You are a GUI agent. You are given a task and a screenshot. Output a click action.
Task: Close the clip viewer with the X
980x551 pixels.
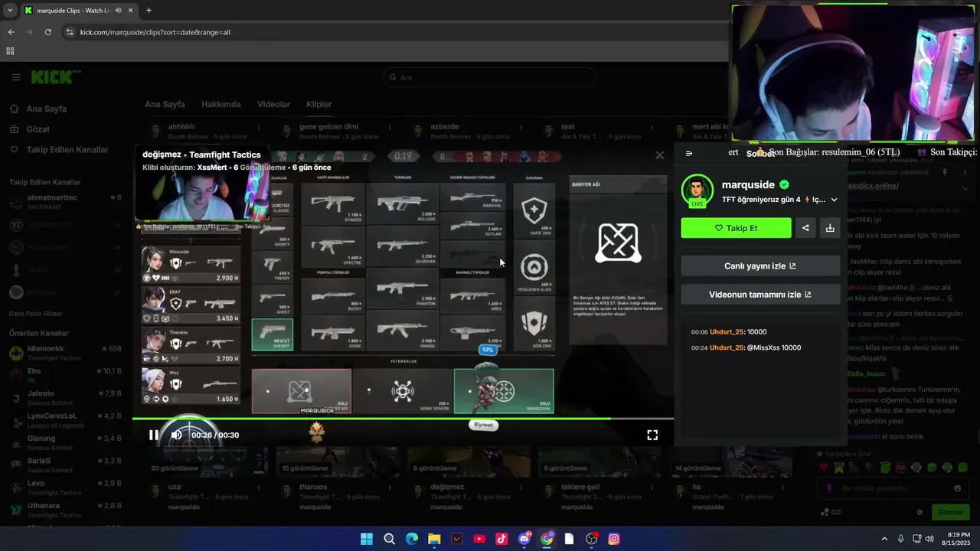pyautogui.click(x=660, y=155)
